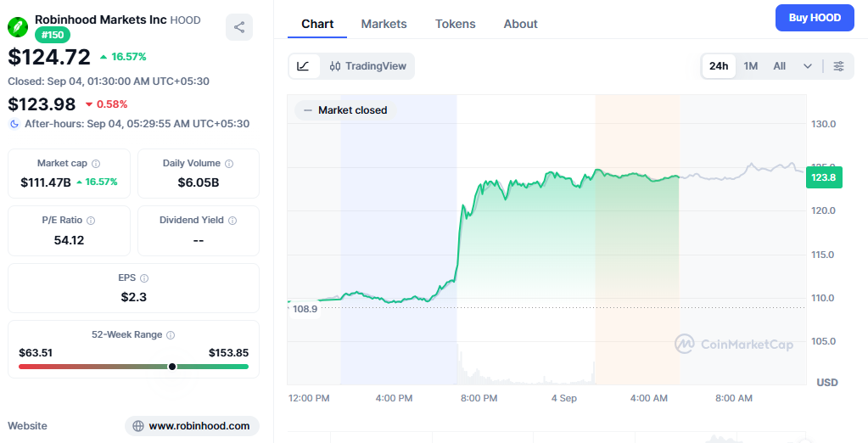
Task: Open the share icon button
Action: coord(239,27)
